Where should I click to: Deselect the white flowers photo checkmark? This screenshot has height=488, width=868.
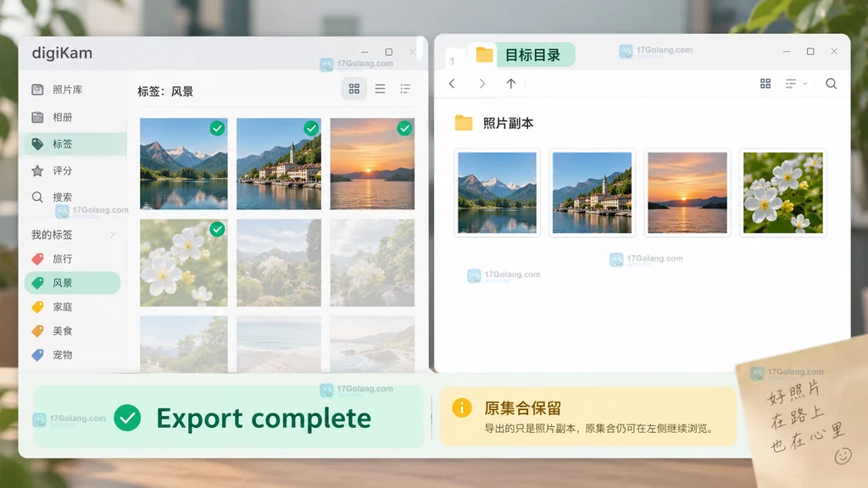tap(218, 229)
